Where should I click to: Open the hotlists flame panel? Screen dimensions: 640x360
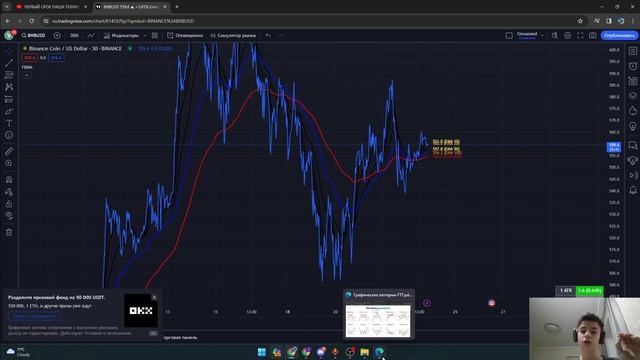coord(633,110)
